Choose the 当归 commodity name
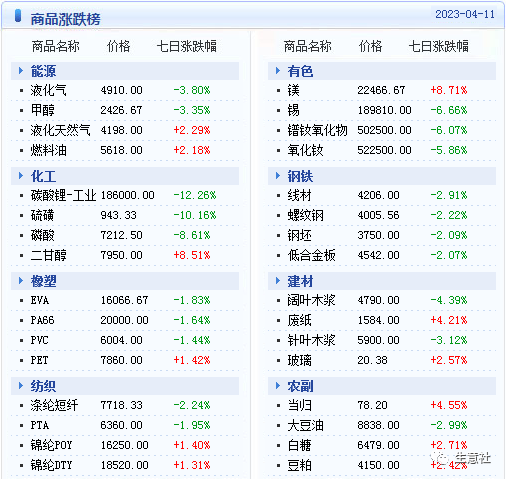Screen dimensions: 506x479 [299, 405]
